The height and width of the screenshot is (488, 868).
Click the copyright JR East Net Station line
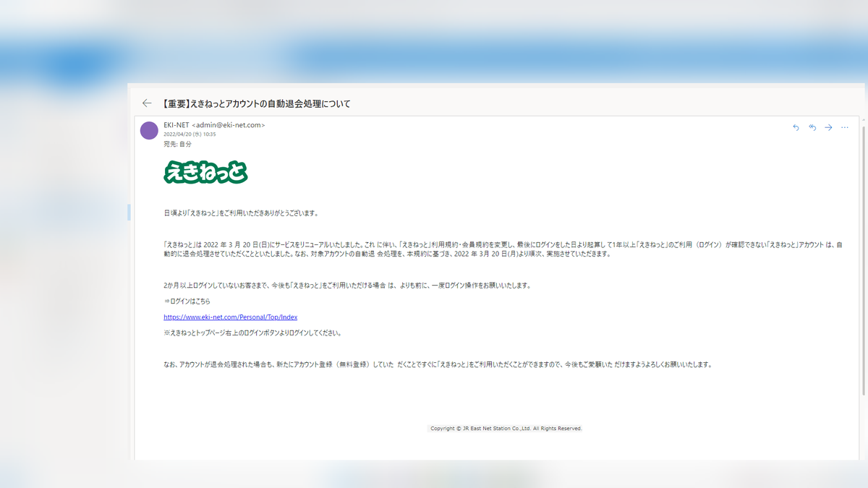(506, 429)
